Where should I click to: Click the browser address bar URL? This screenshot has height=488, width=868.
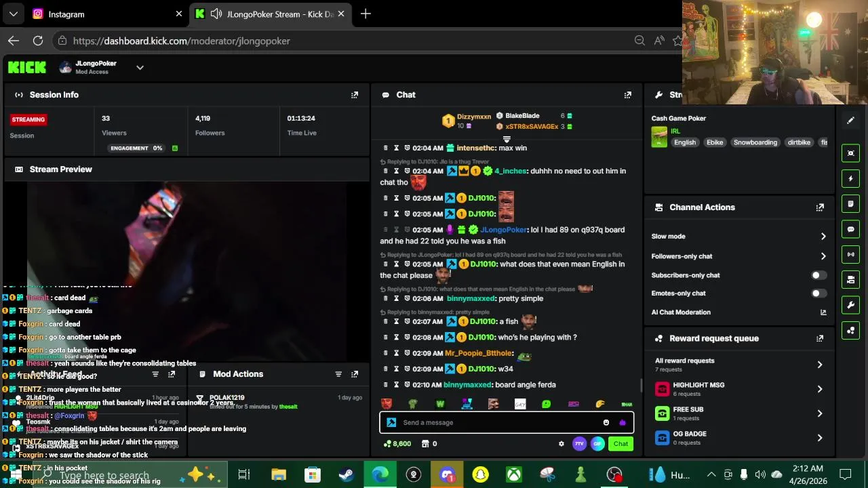tap(182, 41)
